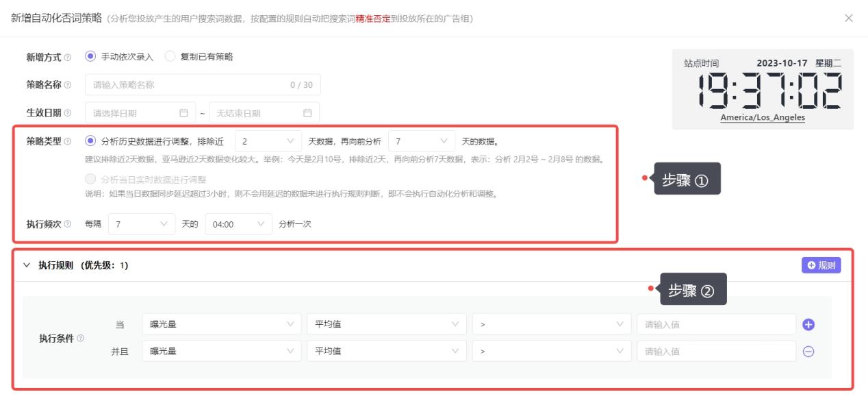This screenshot has width=868, height=403.
Task: Open the 曝光量 metric dropdown in 当 row
Action: coord(222,324)
